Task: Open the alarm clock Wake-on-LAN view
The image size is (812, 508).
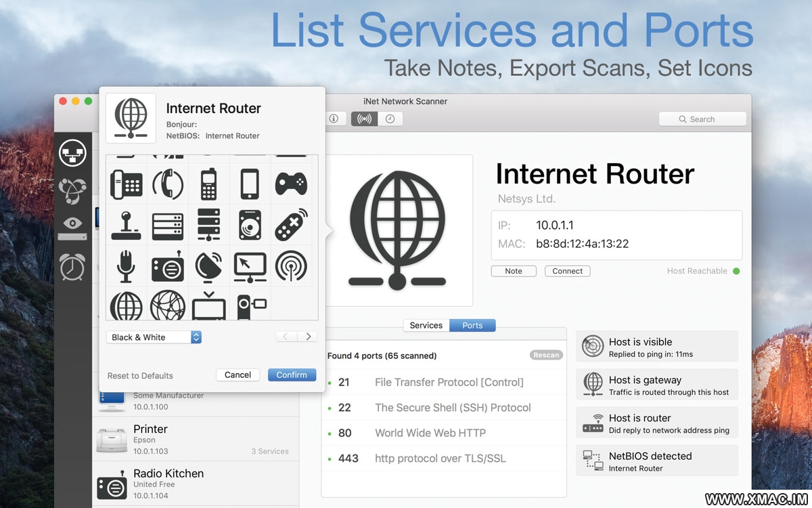Action: click(72, 266)
